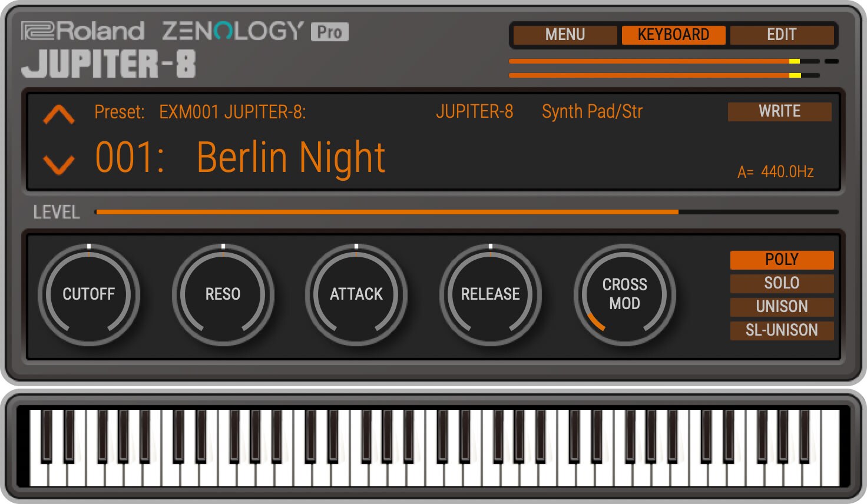Click the EXM001 JUPITER-8 preset bank
The width and height of the screenshot is (867, 504).
(232, 111)
